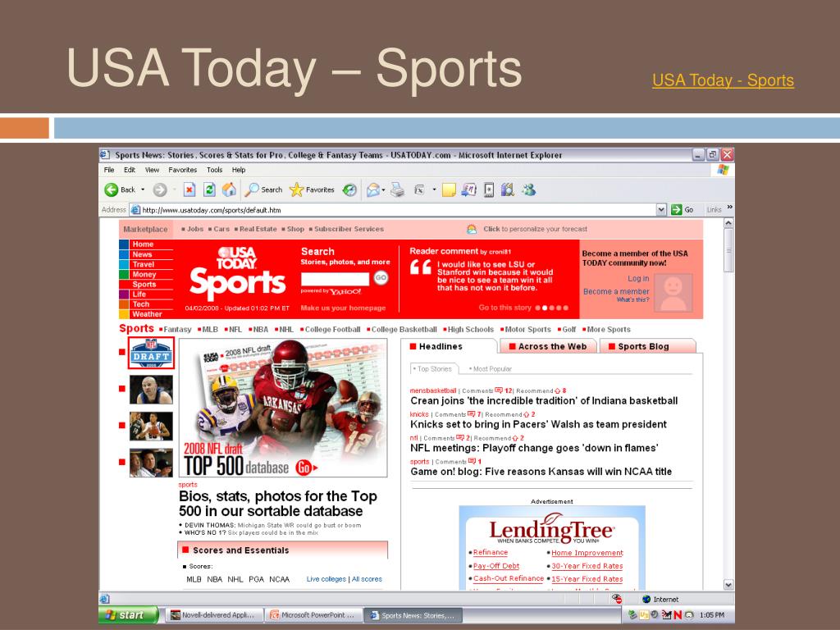Image resolution: width=840 pixels, height=630 pixels.
Task: Open the Mail icon dropdown arrow
Action: tap(384, 189)
